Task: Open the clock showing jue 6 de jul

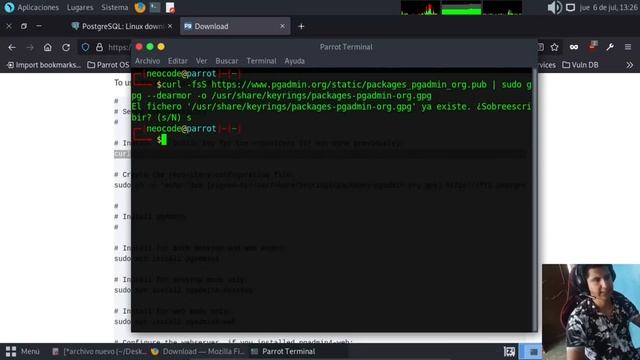Action: tap(609, 7)
